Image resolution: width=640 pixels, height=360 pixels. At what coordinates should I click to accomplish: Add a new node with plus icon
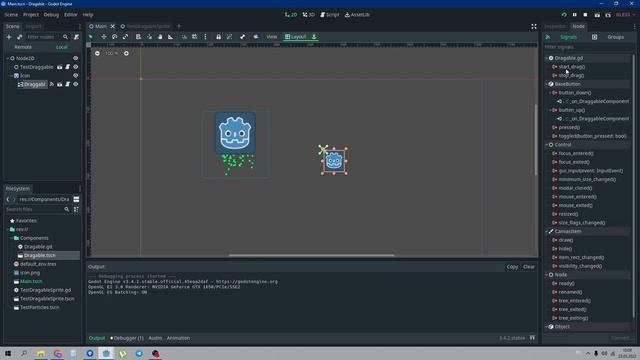[9, 37]
